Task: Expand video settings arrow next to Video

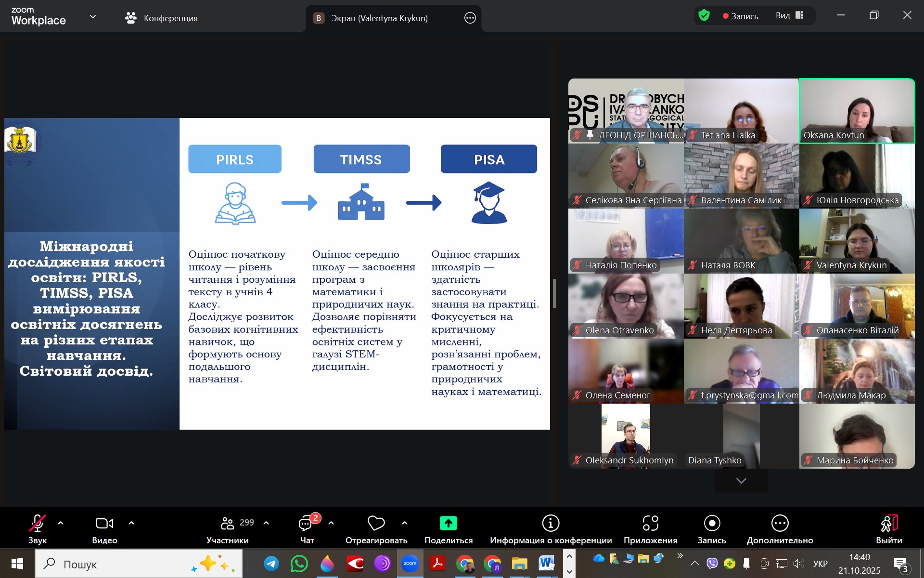Action: tap(131, 523)
